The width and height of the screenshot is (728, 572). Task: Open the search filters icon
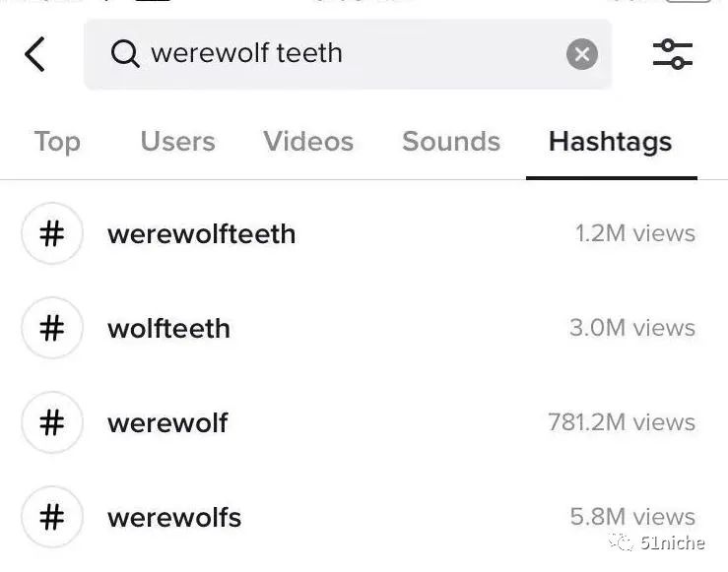pos(673,54)
